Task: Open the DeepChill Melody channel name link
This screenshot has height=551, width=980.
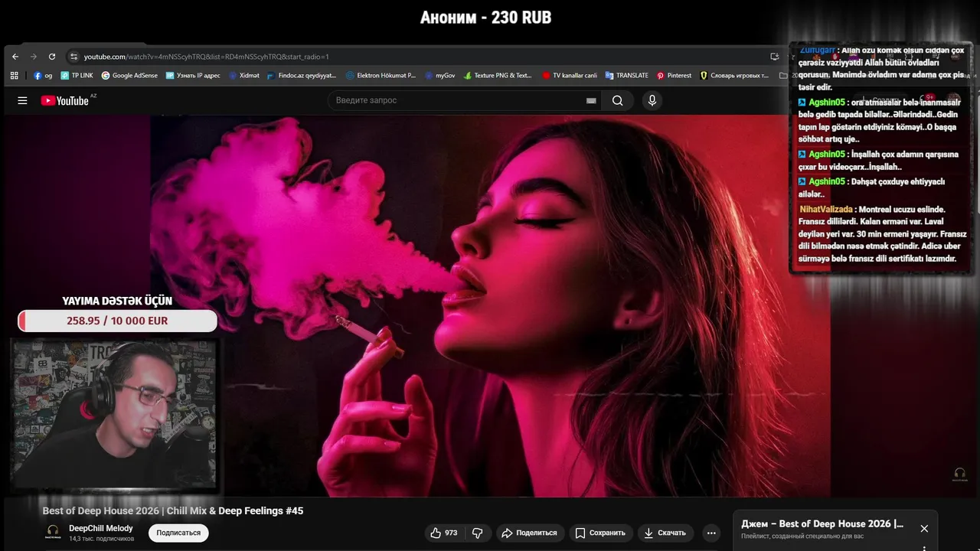Action: [101, 528]
